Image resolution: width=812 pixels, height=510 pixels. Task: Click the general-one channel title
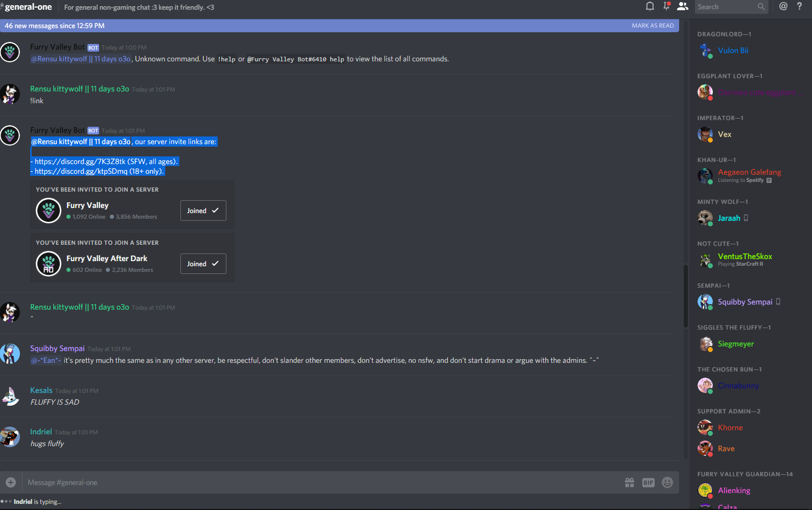click(28, 7)
